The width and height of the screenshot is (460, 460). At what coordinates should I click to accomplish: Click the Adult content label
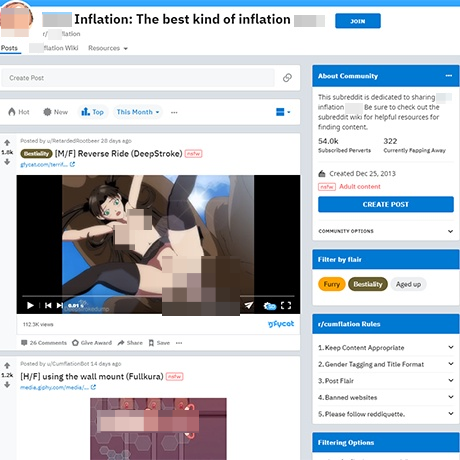coord(360,187)
